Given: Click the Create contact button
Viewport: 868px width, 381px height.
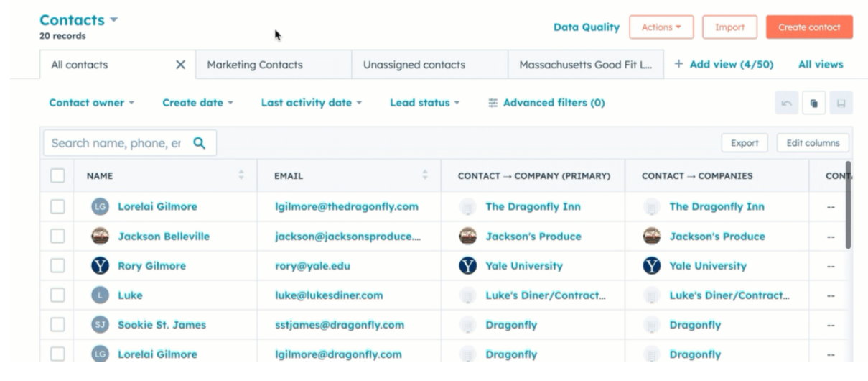Looking at the screenshot, I should click(809, 27).
